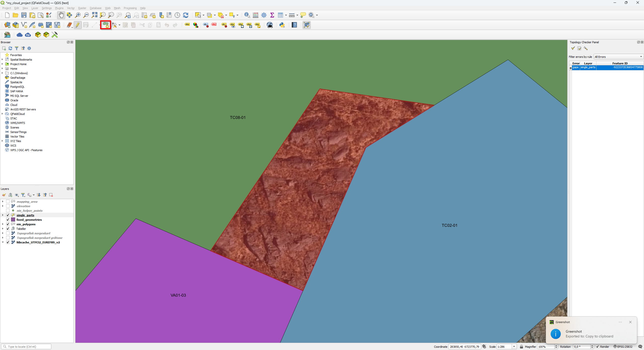The height and width of the screenshot is (350, 644).
Task: Click the Validate All topology check icon
Action: click(573, 48)
